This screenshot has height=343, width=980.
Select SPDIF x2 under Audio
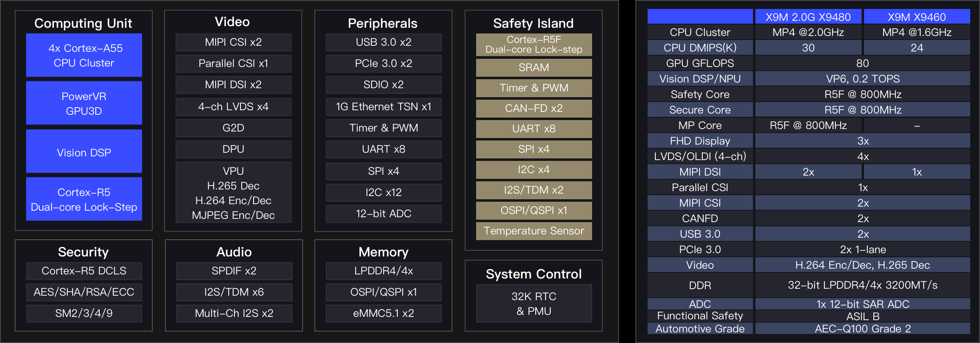234,271
